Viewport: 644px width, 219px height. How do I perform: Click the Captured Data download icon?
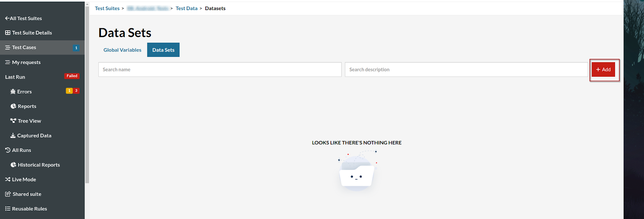pyautogui.click(x=13, y=136)
